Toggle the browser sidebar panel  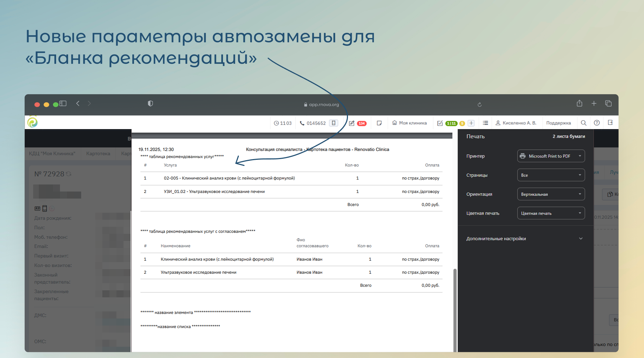[63, 103]
